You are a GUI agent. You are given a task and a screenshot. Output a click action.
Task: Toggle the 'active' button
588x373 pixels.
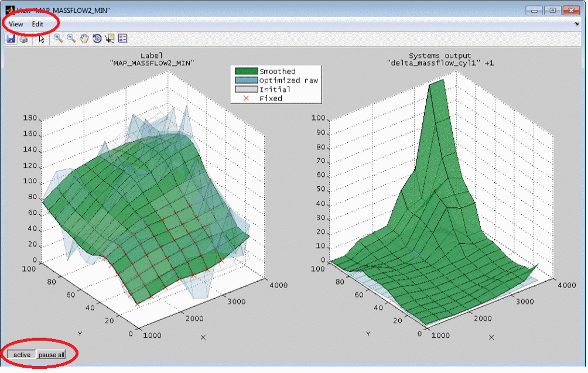tap(22, 355)
